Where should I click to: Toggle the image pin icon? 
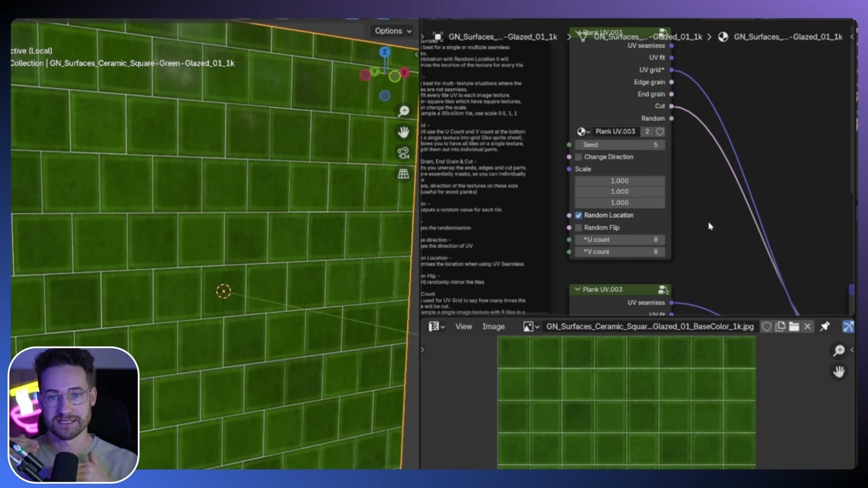(x=825, y=326)
